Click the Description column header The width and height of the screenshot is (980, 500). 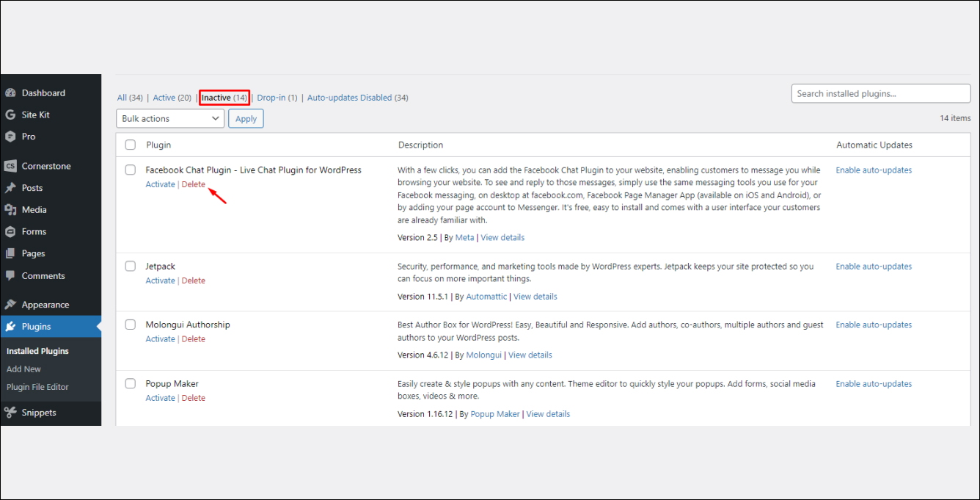click(x=420, y=145)
